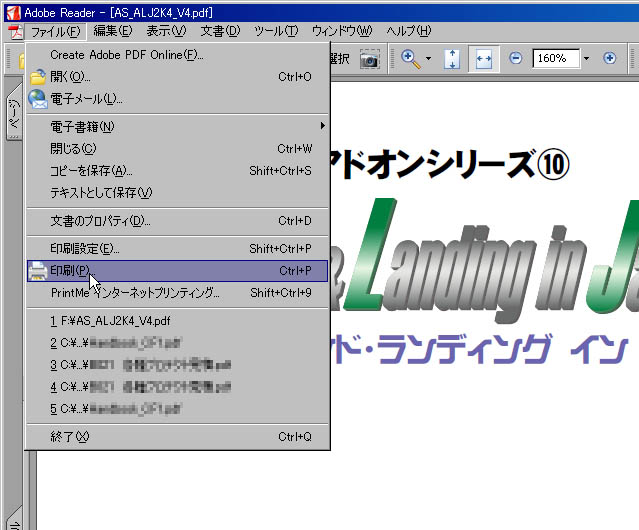
Task: Open the ページ side panel tab
Action: coord(14,111)
